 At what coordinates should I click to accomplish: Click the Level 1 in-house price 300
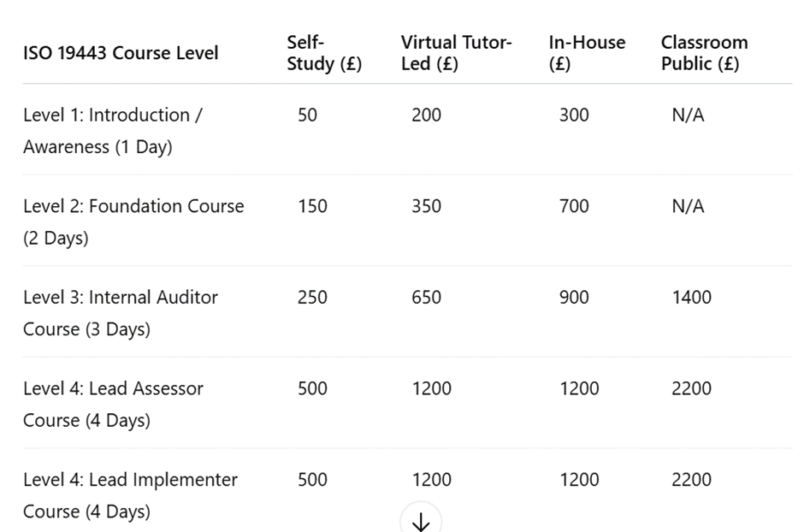(574, 115)
